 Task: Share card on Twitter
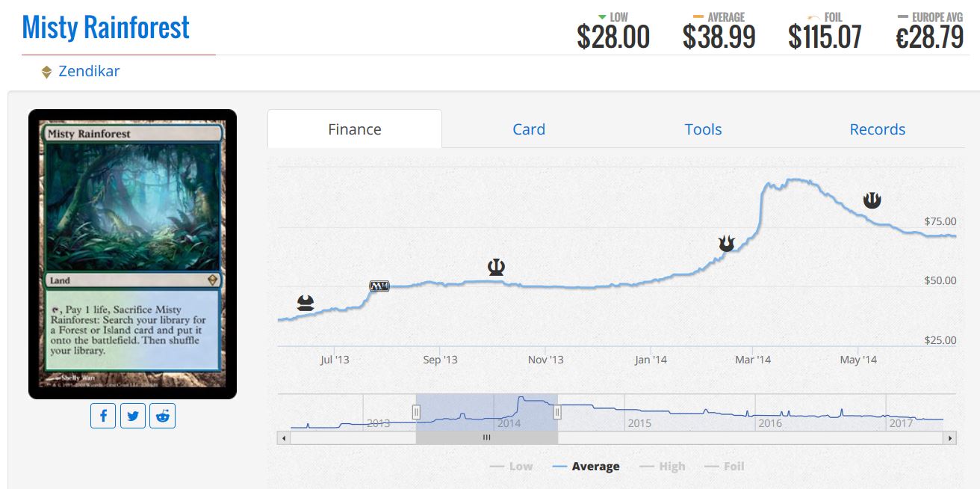coord(133,416)
